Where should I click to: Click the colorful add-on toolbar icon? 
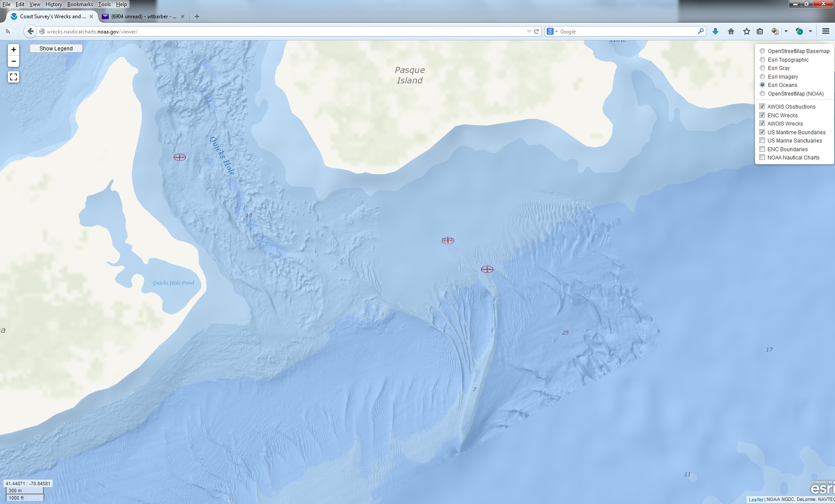pos(775,31)
